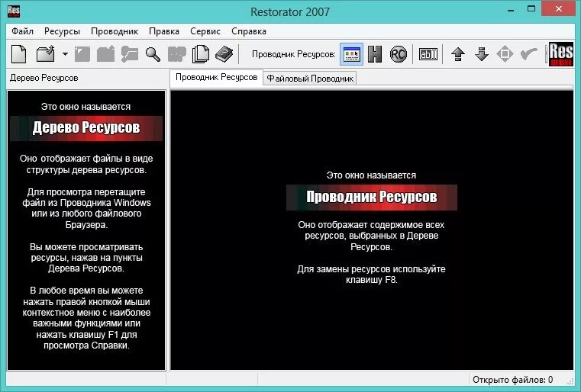Toggle the edit mode 'ab' icon
The image size is (581, 392).
428,54
